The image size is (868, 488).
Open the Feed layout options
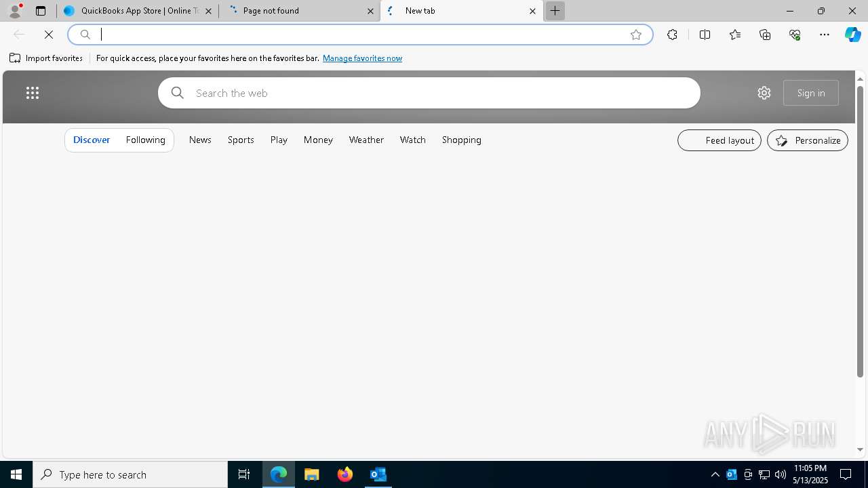719,140
